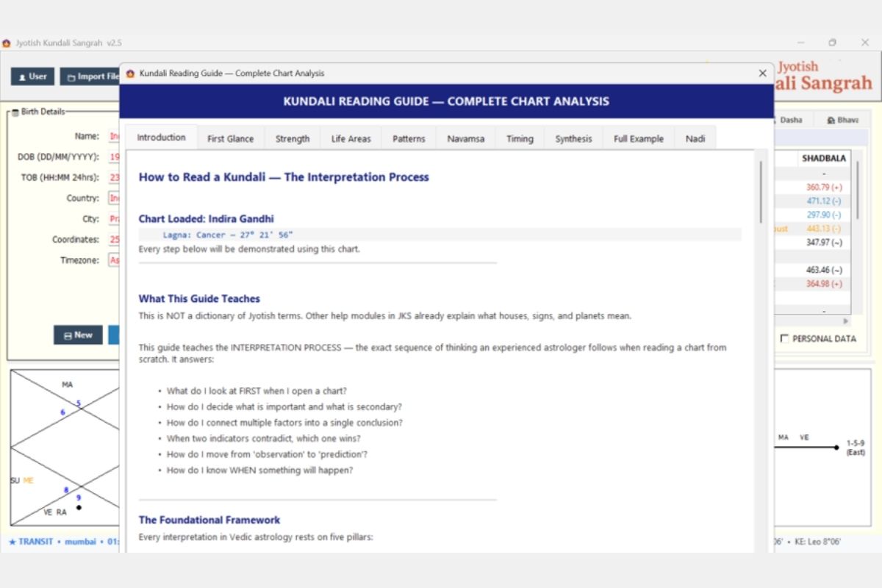
Task: Click the SHADBALA column header
Action: click(x=824, y=158)
